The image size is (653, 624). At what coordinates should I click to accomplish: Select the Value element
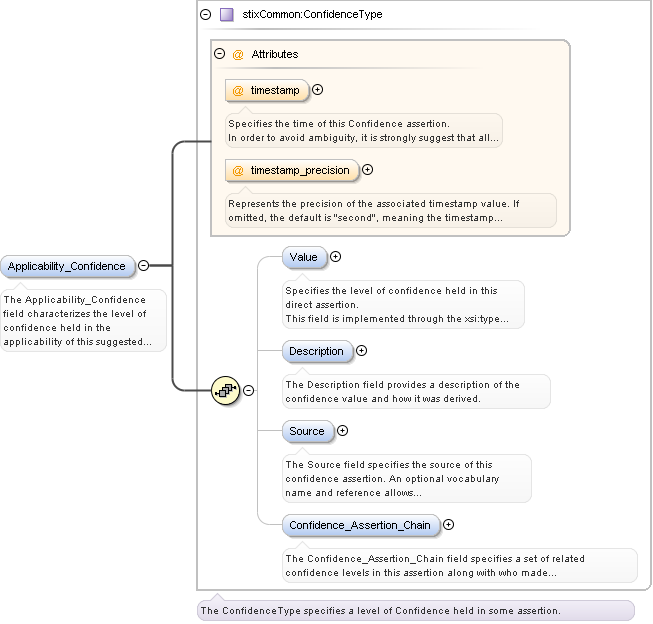(304, 257)
